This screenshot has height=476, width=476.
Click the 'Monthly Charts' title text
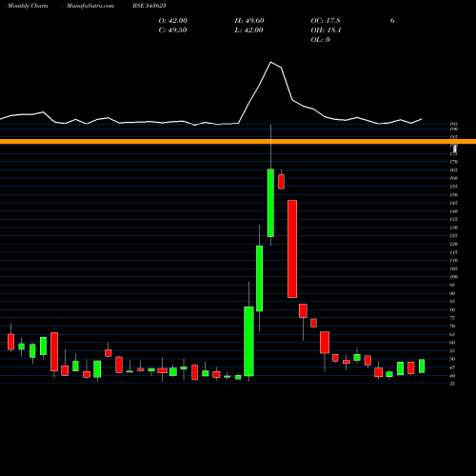pyautogui.click(x=28, y=6)
